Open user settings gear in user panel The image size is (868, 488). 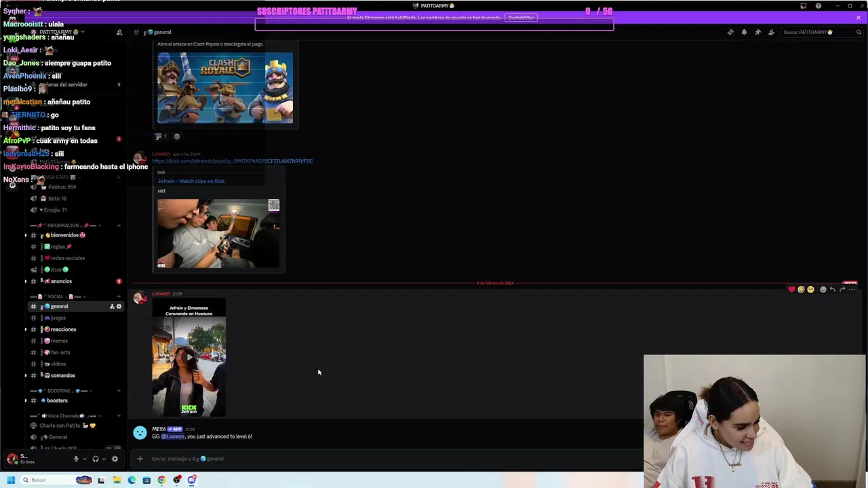115,459
